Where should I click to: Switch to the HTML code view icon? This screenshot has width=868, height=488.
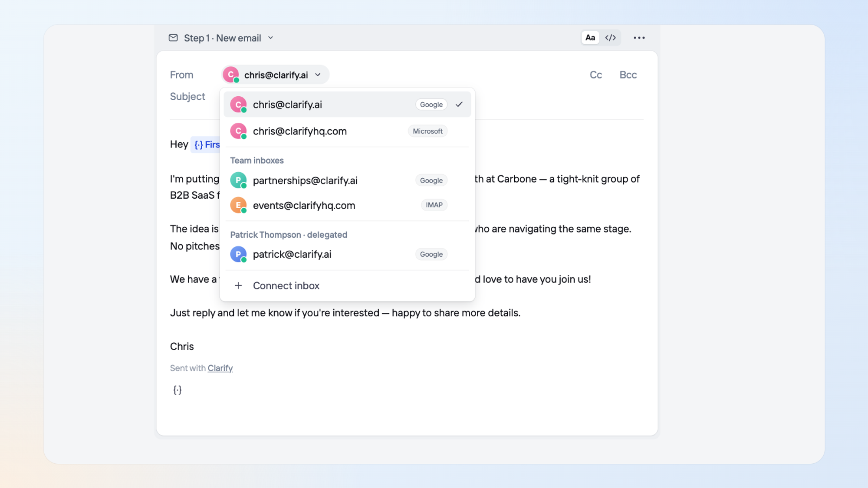pyautogui.click(x=610, y=38)
